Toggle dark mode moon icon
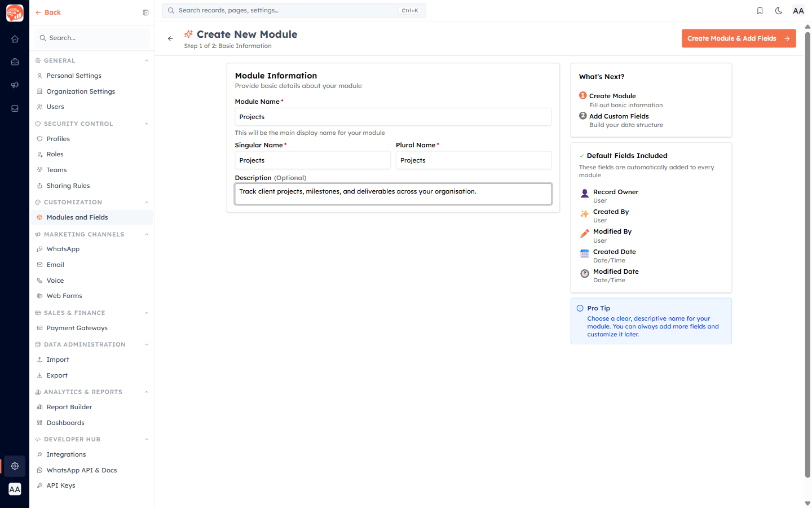This screenshot has height=508, width=812. 779,11
